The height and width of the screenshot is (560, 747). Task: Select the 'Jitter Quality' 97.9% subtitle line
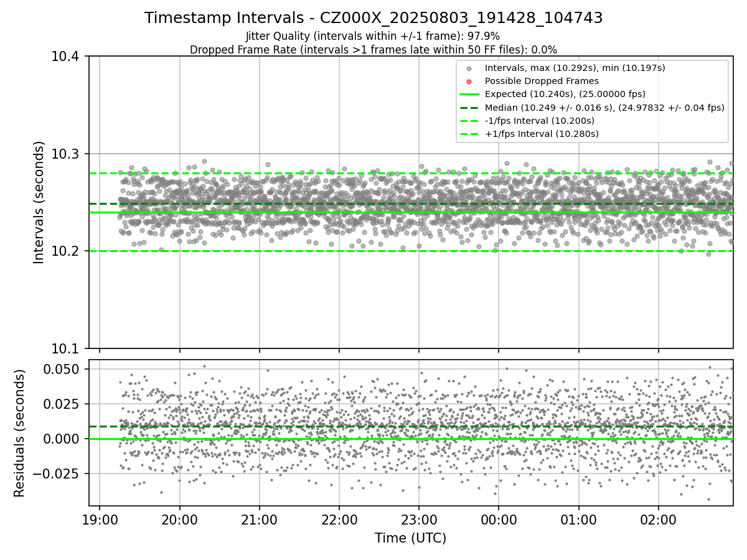coord(373,37)
